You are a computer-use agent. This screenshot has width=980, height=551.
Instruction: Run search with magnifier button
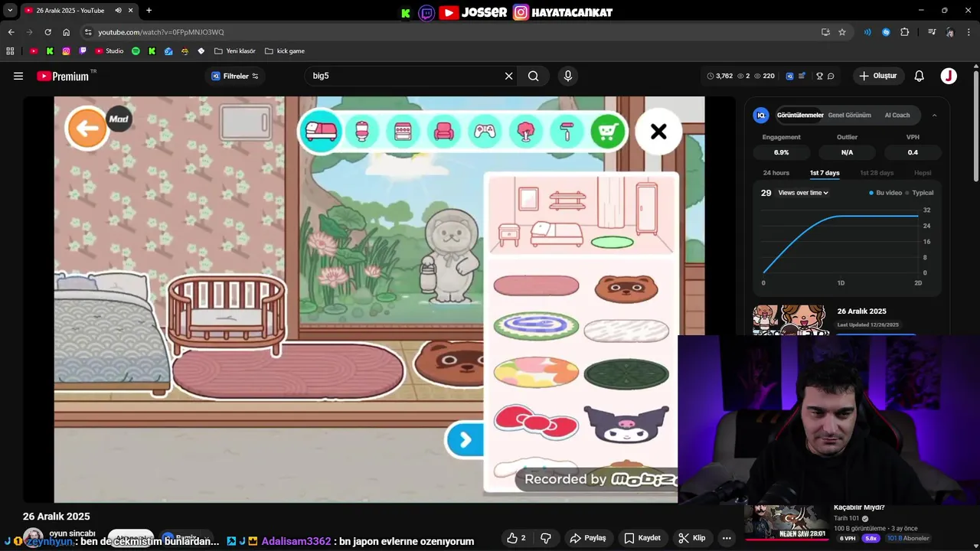click(x=534, y=76)
